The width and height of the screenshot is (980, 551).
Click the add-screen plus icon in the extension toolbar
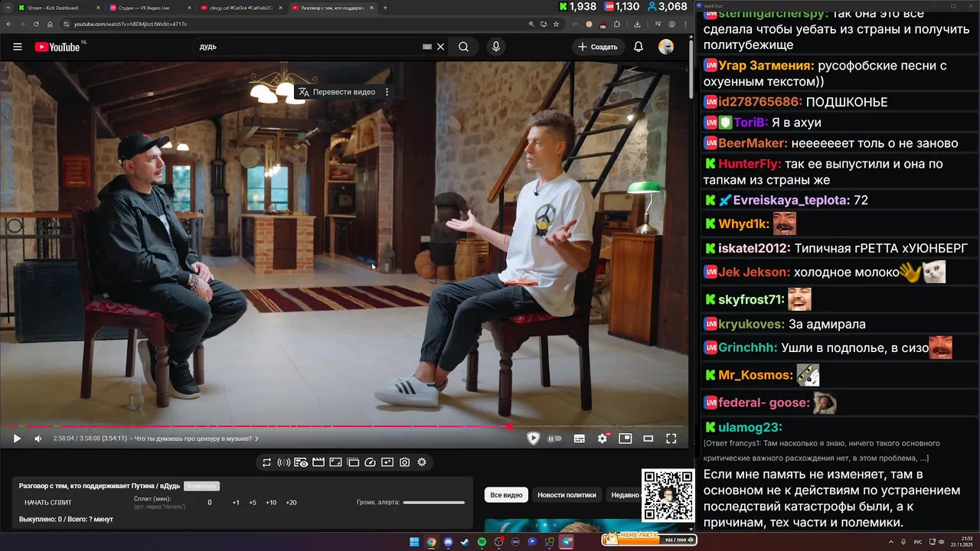click(x=387, y=462)
